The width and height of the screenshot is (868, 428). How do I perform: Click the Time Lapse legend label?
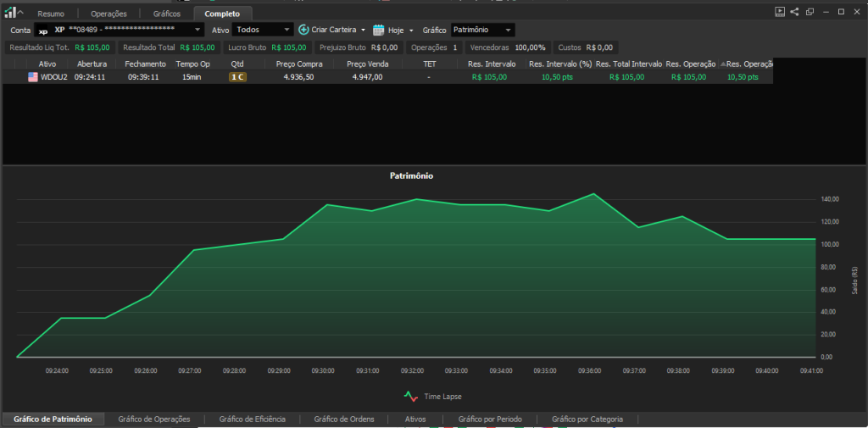pyautogui.click(x=442, y=397)
